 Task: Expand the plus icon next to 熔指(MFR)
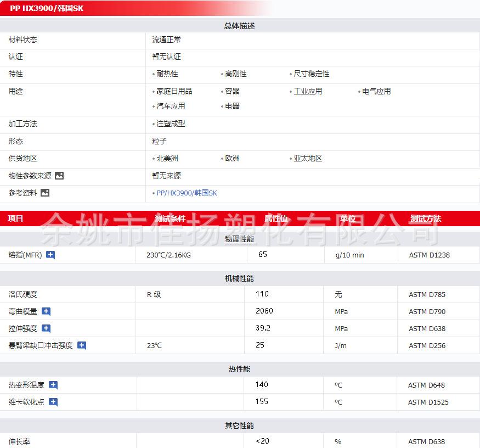coord(50,255)
